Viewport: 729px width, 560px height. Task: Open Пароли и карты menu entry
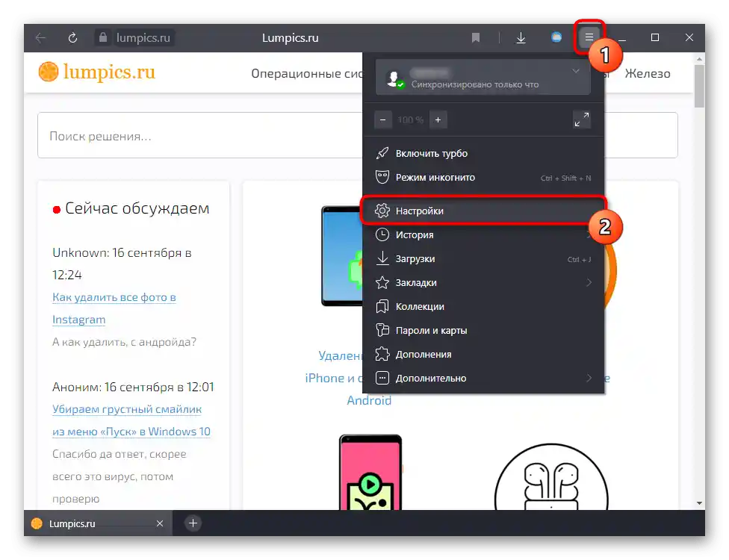pyautogui.click(x=483, y=330)
